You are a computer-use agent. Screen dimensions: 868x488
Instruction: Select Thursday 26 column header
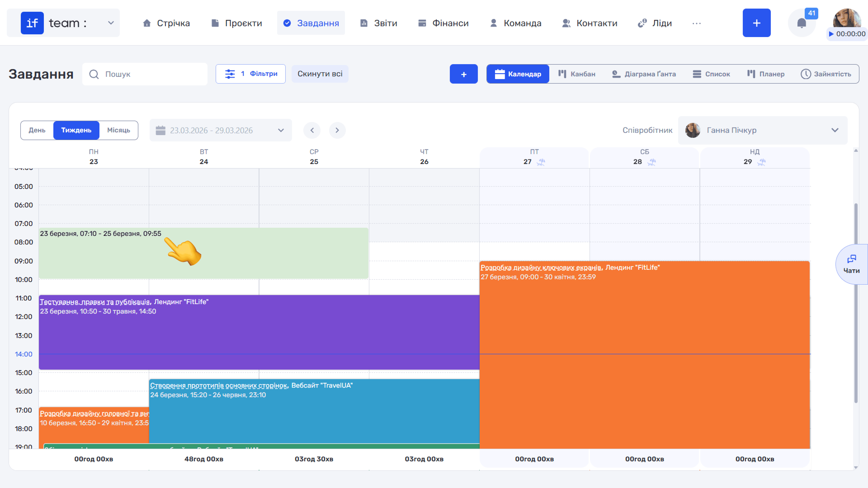[x=424, y=157]
